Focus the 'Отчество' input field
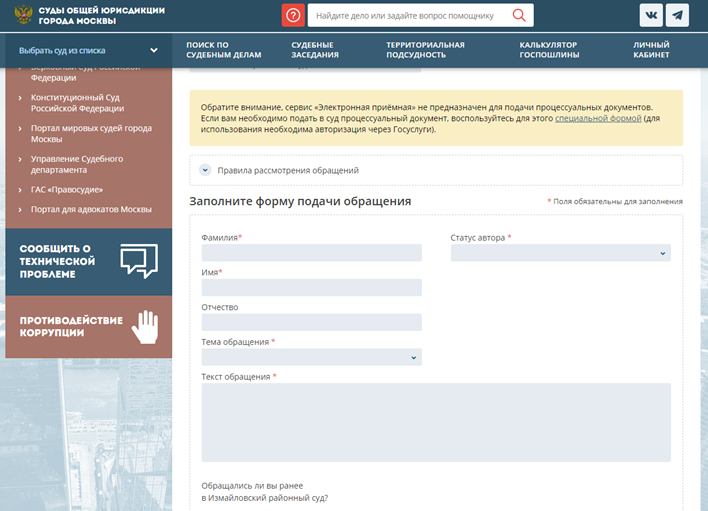Screen dimensions: 708x511 [312, 322]
